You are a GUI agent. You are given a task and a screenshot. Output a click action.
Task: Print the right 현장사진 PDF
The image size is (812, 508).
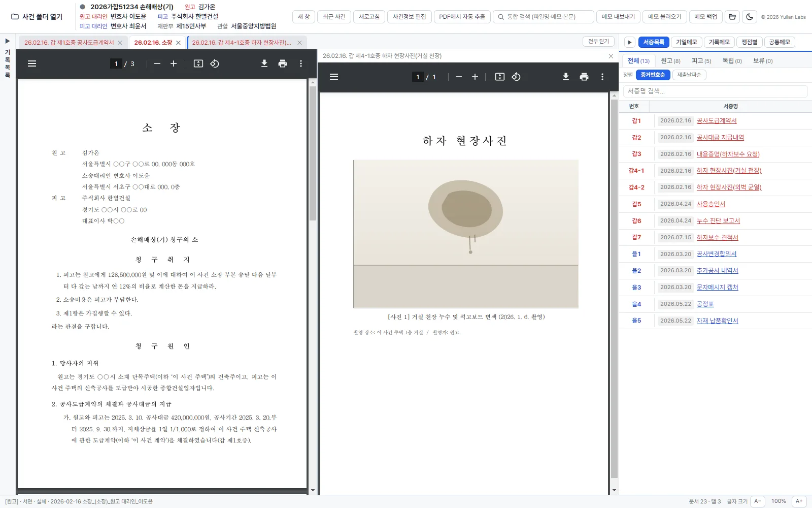click(x=584, y=77)
